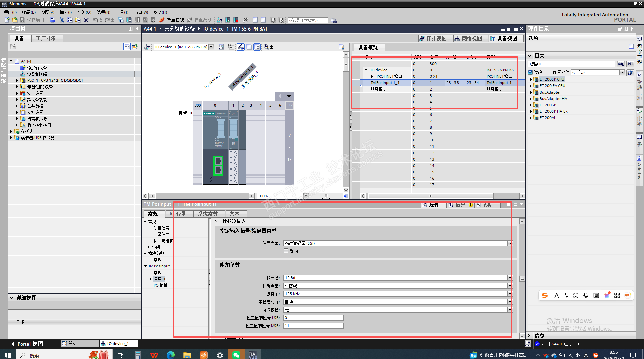Select I/O 地址 in properties navigation
Screen dimensions: 644x359
[160, 285]
